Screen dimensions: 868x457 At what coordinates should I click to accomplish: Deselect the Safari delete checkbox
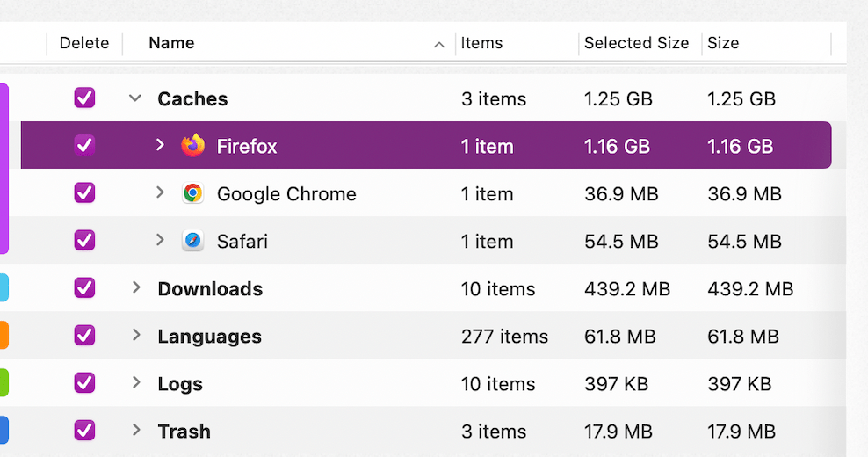click(84, 240)
